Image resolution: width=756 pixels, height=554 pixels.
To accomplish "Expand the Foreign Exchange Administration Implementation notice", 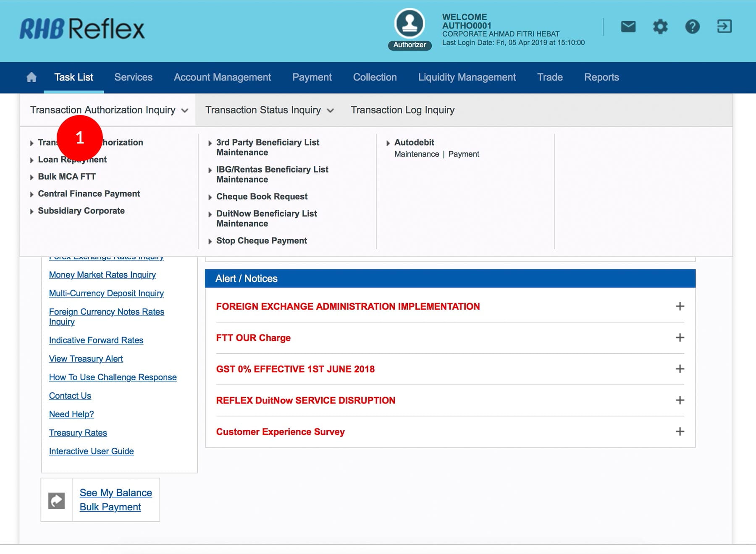I will (x=680, y=306).
